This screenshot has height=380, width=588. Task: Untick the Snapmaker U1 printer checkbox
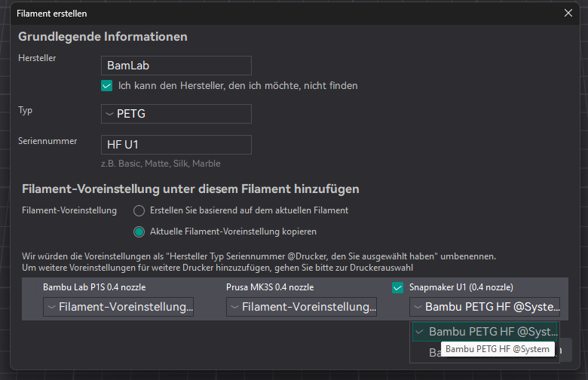point(398,287)
